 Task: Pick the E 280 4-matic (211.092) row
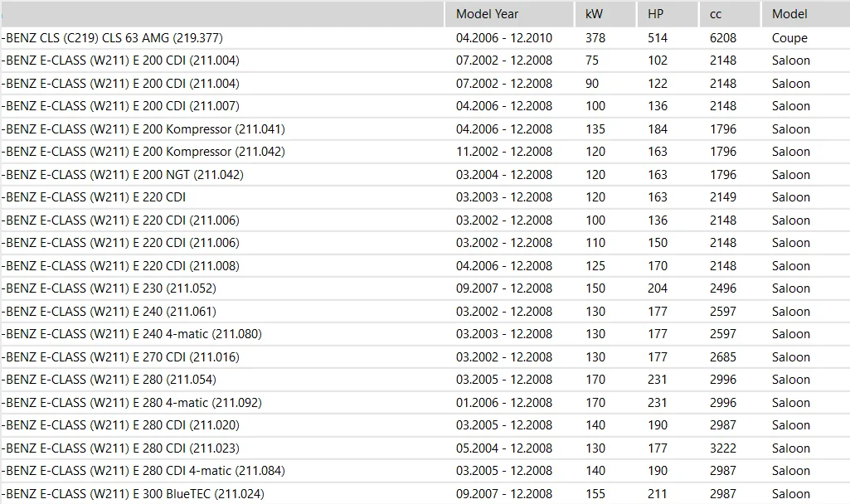pyautogui.click(x=425, y=403)
